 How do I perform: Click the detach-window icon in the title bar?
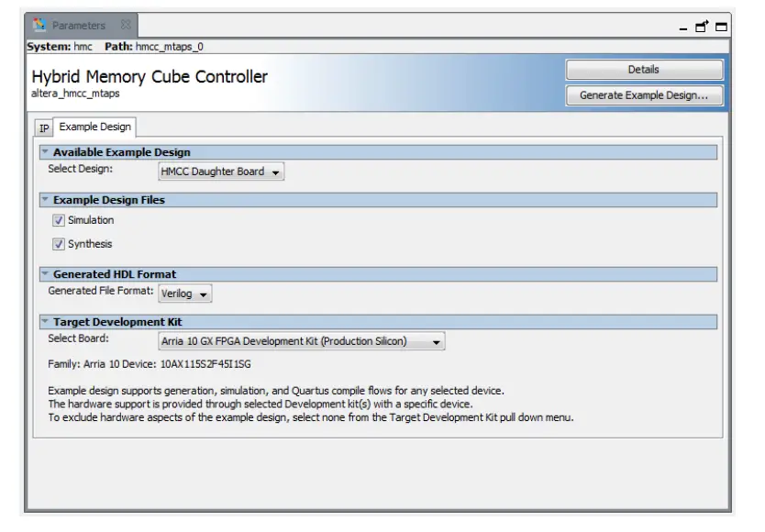point(702,27)
